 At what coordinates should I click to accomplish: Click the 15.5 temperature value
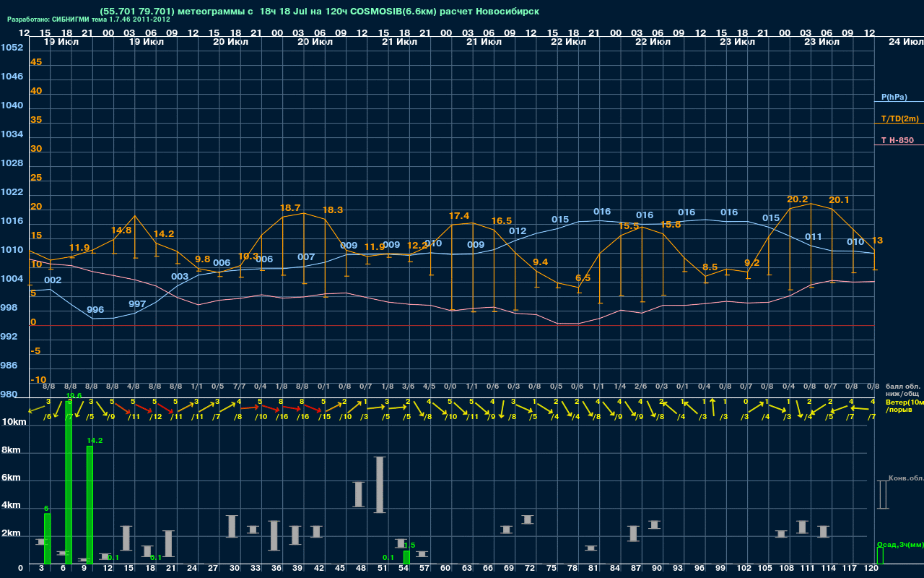629,227
